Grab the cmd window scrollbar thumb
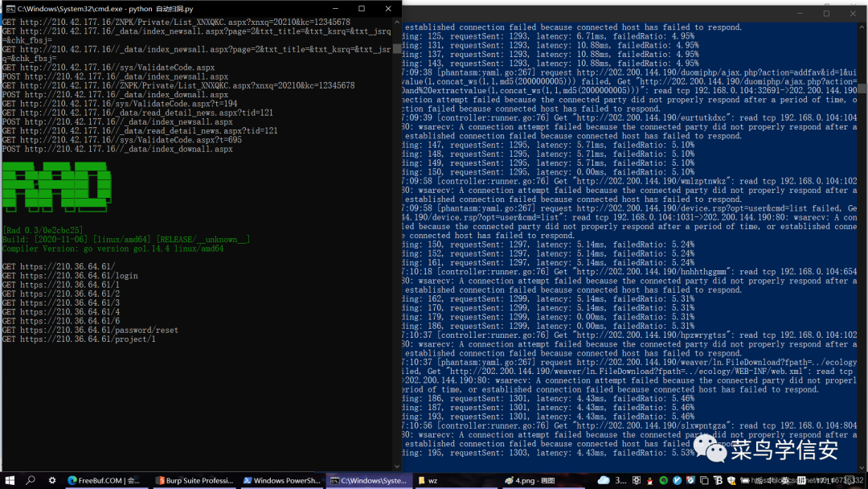 tap(396, 49)
